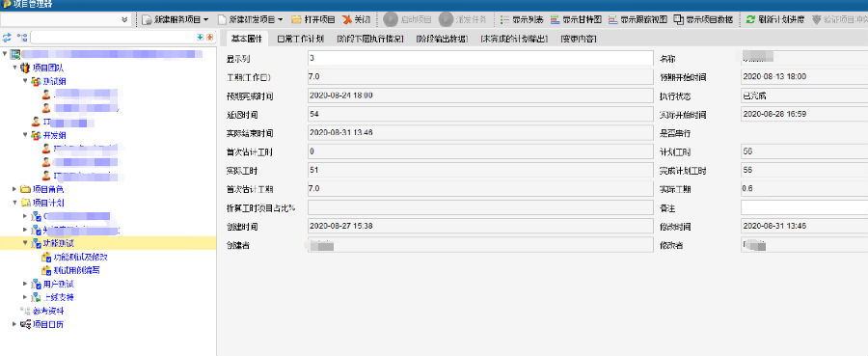Screen dimensions: 868x356
Task: Select the 测试用例编写 task label
Action: [x=77, y=271]
